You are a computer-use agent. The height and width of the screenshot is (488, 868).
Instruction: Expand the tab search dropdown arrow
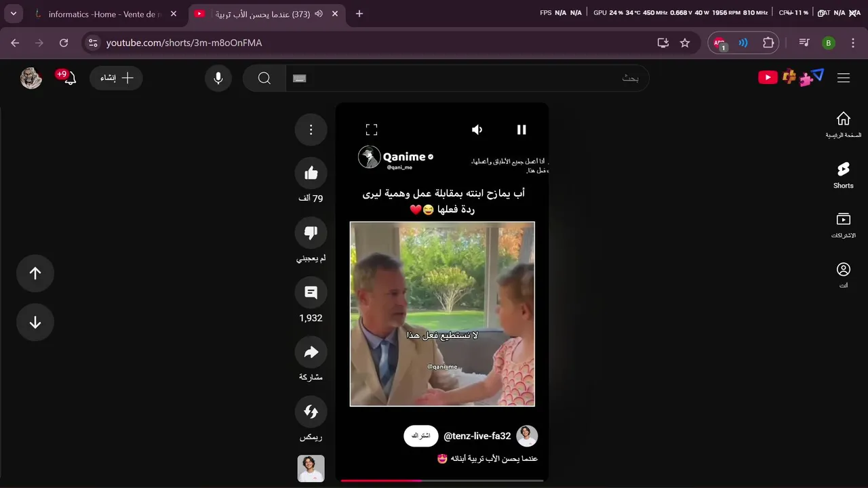[x=14, y=14]
